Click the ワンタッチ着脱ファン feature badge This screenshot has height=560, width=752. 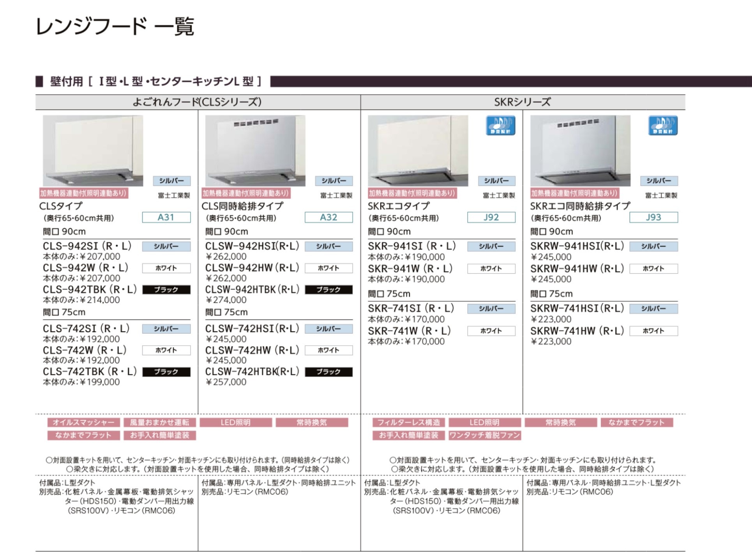485,435
